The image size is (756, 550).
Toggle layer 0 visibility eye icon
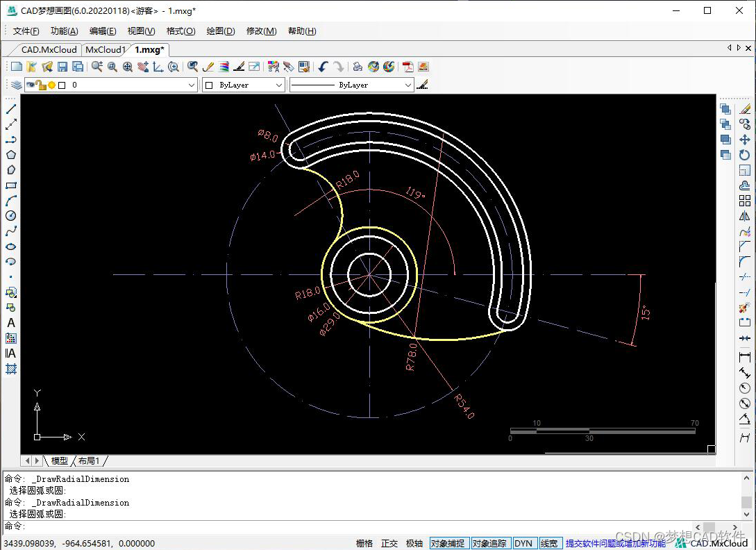point(31,85)
